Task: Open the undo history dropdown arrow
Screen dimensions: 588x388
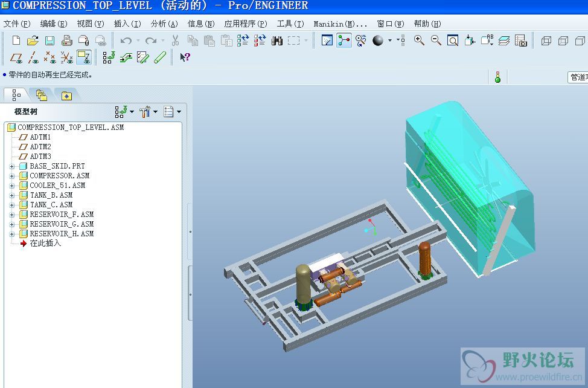Action: [138, 40]
